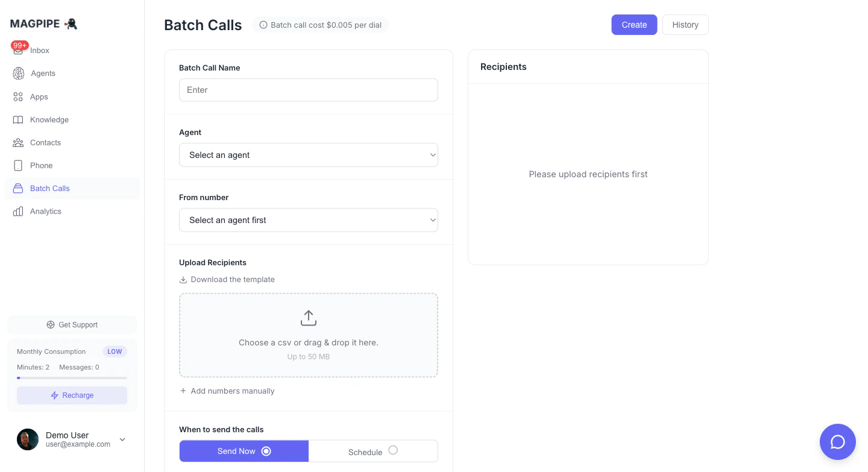This screenshot has height=472, width=868.
Task: Open the chat support bubble
Action: [837, 441]
